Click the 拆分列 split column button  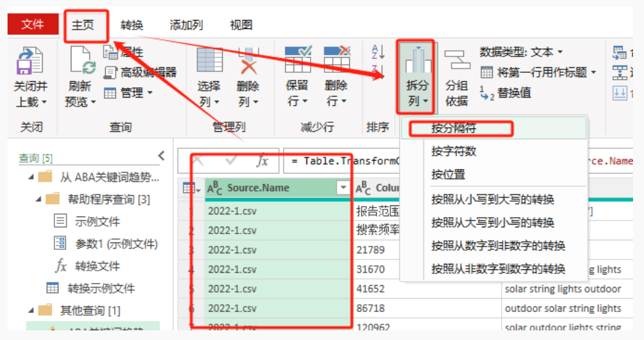(417, 77)
